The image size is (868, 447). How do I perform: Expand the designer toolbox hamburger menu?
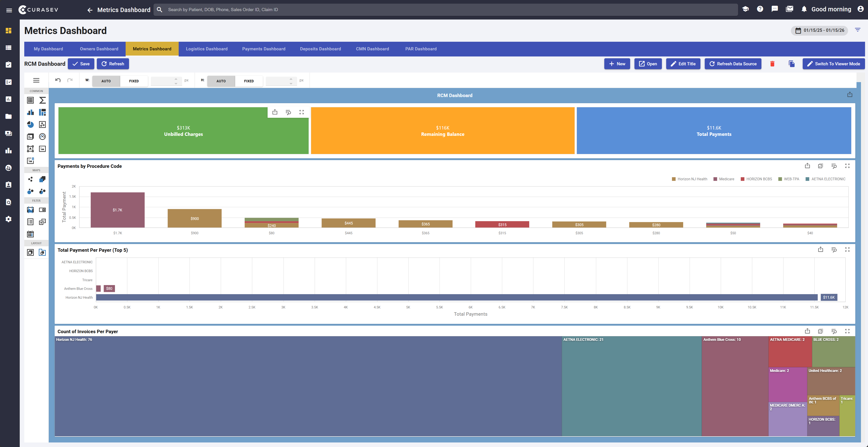point(36,80)
